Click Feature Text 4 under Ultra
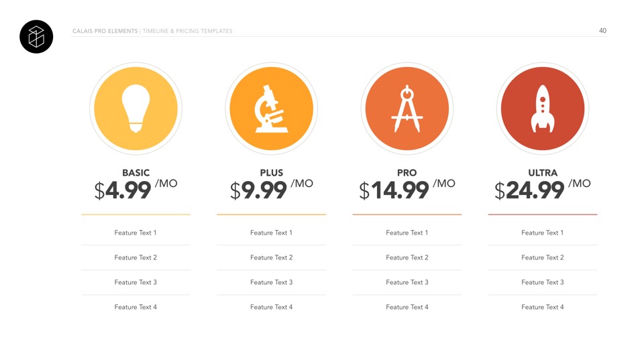Viewport: 644px width, 362px height. tap(543, 307)
